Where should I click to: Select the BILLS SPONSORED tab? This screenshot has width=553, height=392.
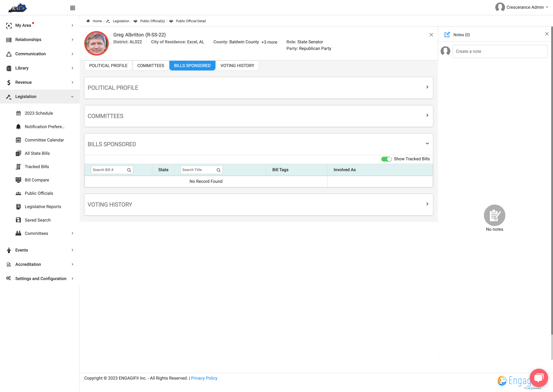coord(192,66)
